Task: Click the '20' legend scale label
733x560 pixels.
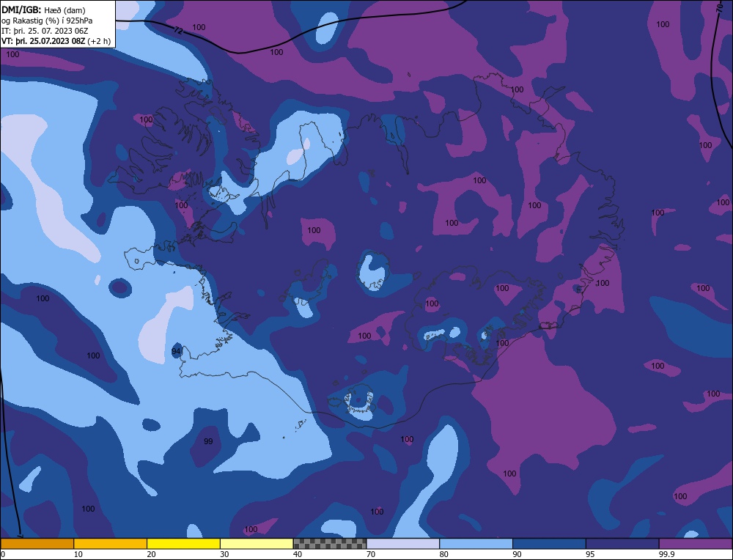Action: pyautogui.click(x=152, y=554)
